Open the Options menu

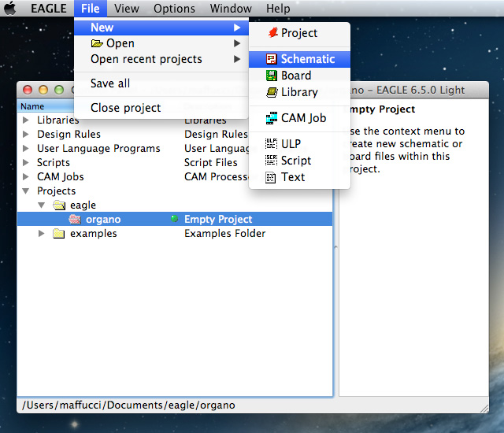coord(174,9)
